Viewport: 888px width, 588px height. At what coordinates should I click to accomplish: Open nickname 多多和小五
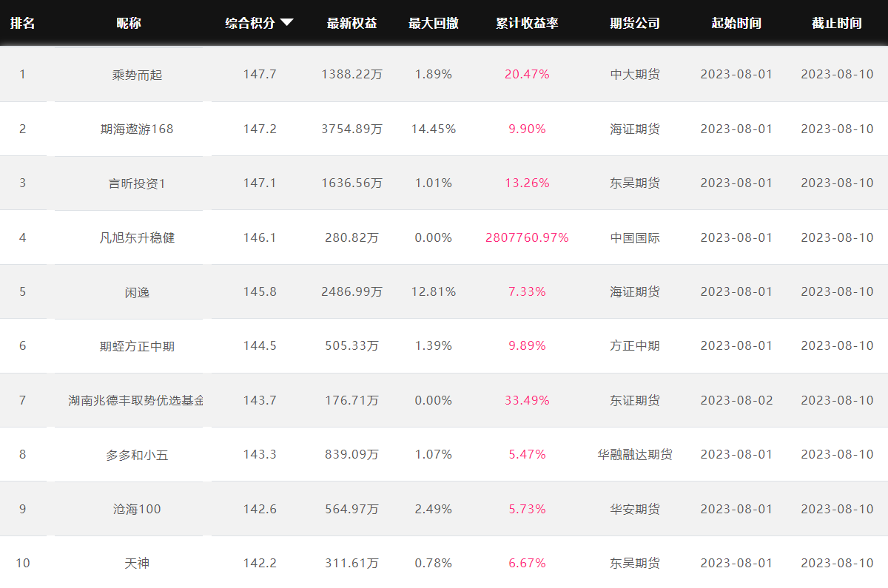pos(137,455)
